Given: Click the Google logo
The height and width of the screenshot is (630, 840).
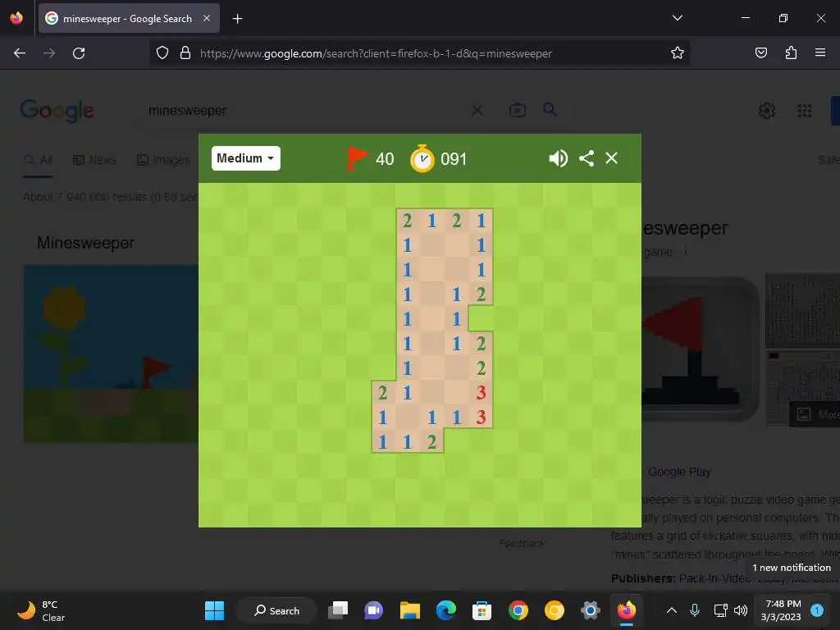Looking at the screenshot, I should 57,111.
